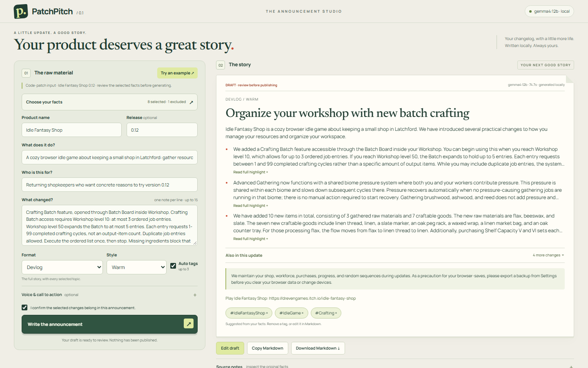This screenshot has height=368, width=588.
Task: Click the Release version input field
Action: pyautogui.click(x=162, y=130)
